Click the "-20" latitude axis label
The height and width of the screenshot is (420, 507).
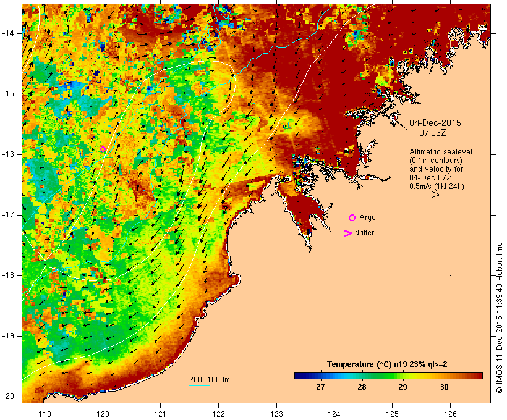[x=8, y=397]
